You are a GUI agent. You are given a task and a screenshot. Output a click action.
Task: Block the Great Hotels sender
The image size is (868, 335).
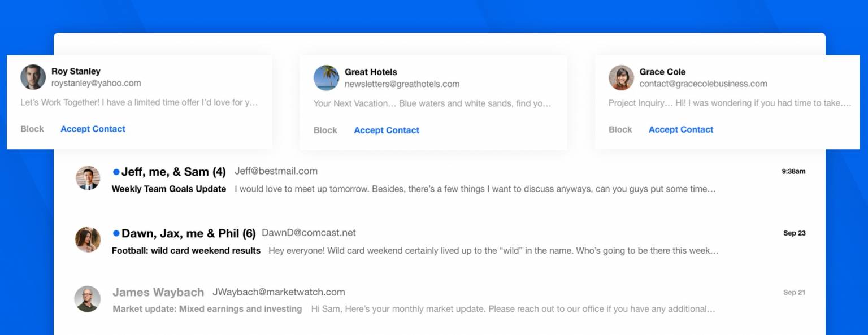point(325,130)
